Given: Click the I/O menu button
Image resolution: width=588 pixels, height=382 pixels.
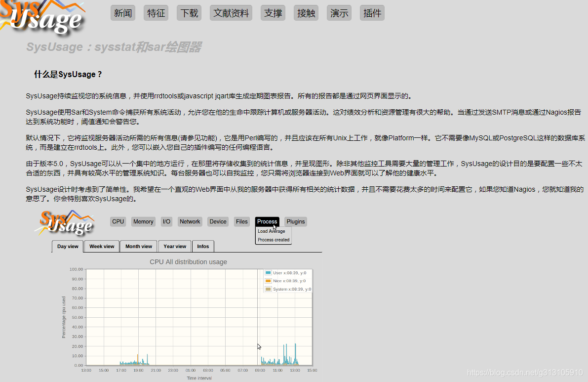Looking at the screenshot, I should tap(166, 222).
